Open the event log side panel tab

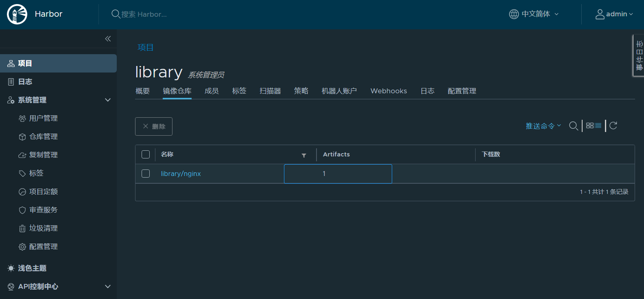[639, 55]
